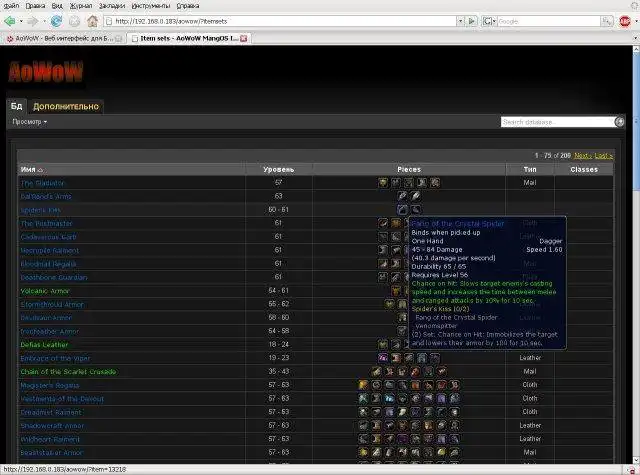Click the red Adblock icon in toolbar

pyautogui.click(x=624, y=21)
